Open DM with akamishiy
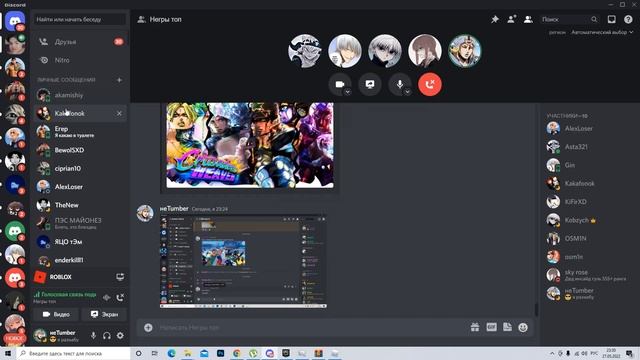This screenshot has height=360, width=640. point(80,95)
